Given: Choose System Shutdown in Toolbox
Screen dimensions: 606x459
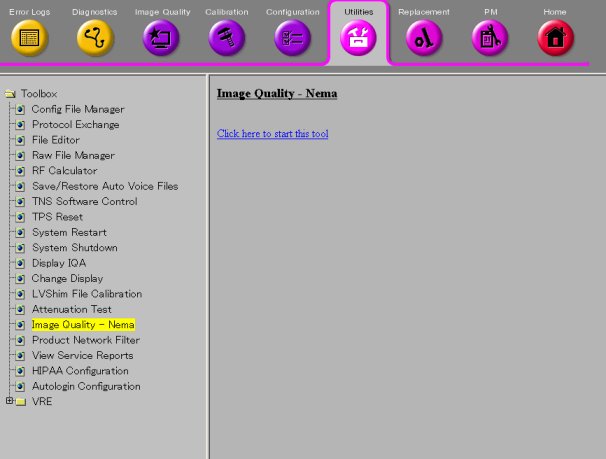Looking at the screenshot, I should click(x=74, y=248).
